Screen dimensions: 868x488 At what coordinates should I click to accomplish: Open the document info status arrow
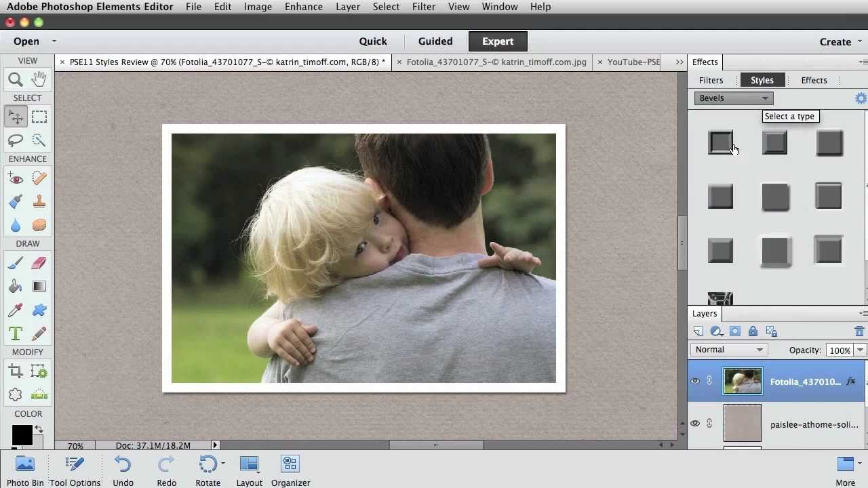(215, 445)
